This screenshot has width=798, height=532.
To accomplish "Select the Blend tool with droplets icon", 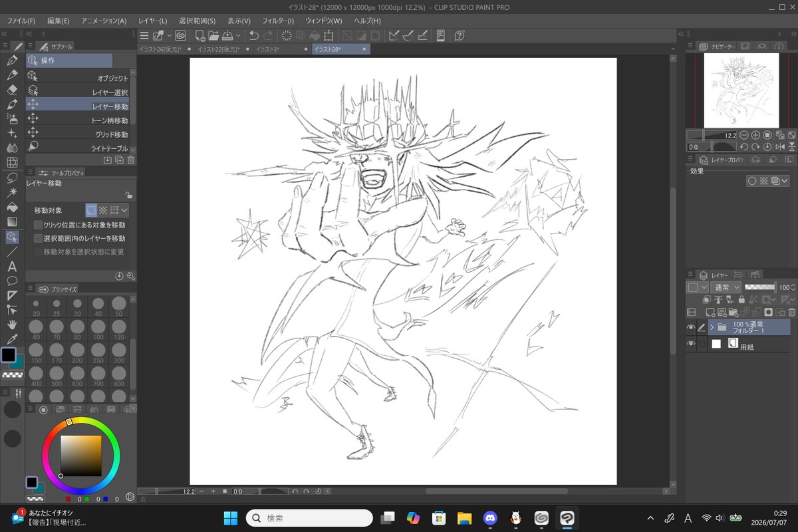I will tap(12, 148).
